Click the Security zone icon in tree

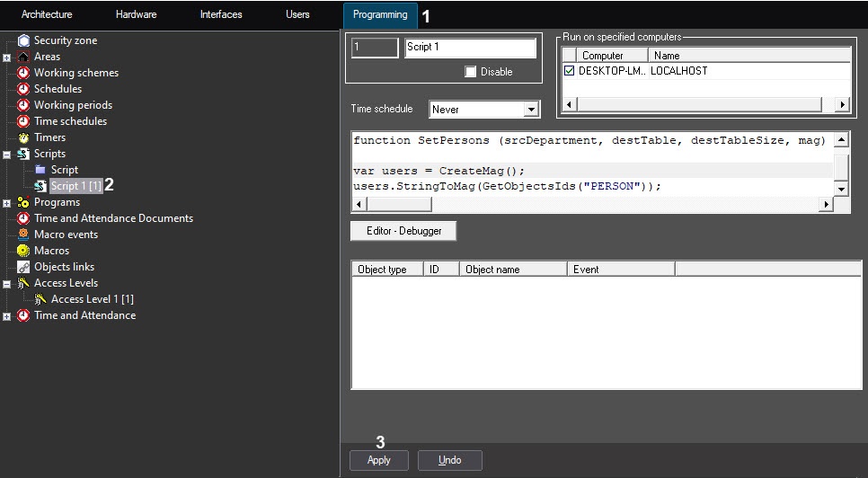(x=23, y=40)
